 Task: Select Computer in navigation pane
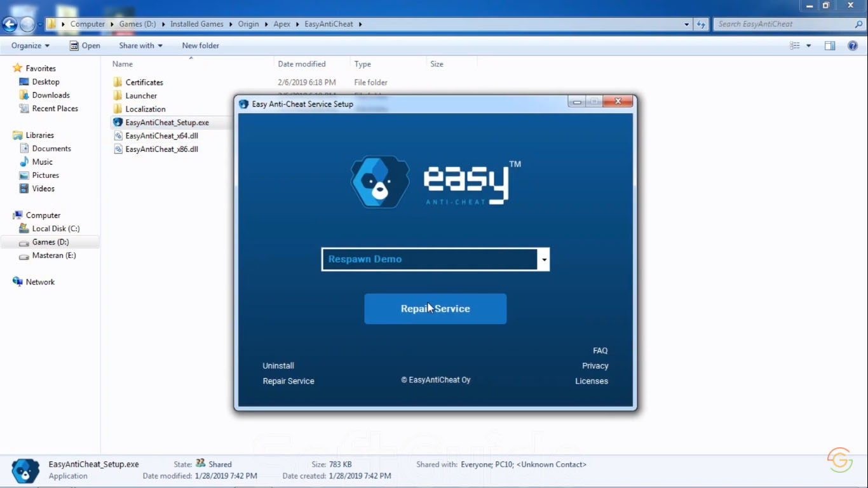[43, 215]
